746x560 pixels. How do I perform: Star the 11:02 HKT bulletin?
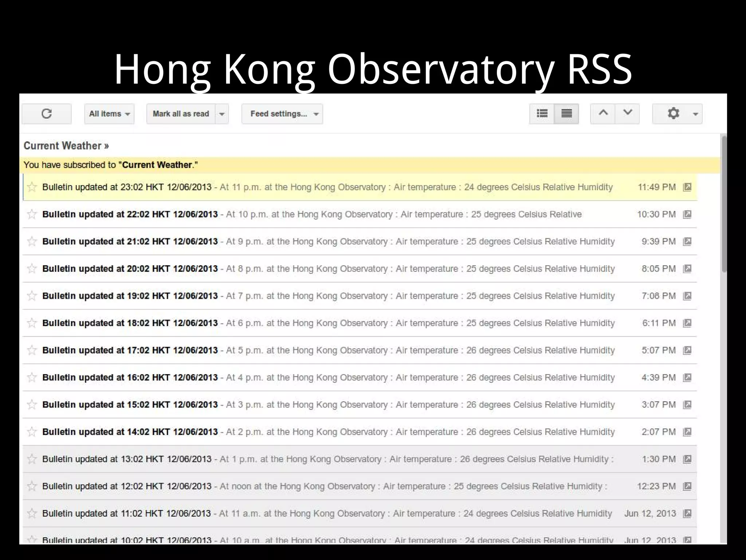[32, 513]
